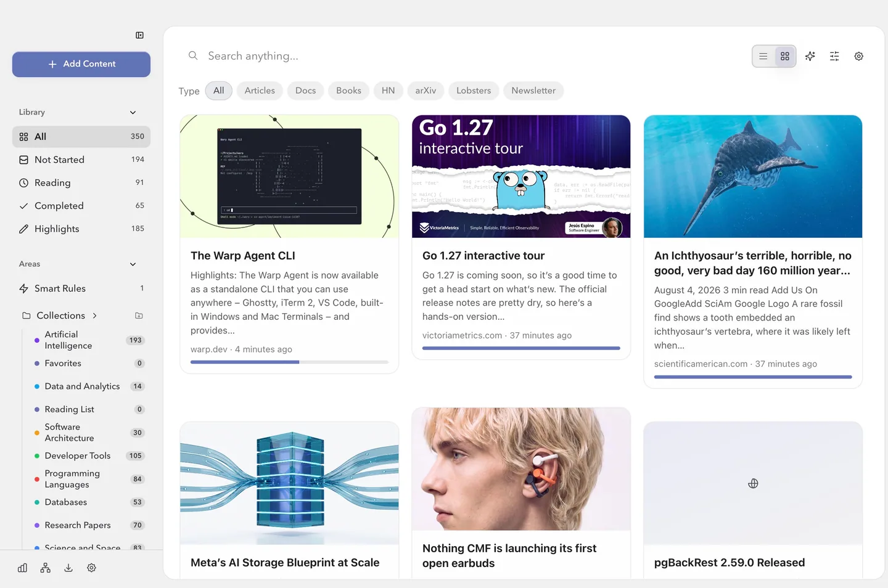Click the globe placeholder on pgBackRest card
The width and height of the screenshot is (888, 588).
pos(753,484)
